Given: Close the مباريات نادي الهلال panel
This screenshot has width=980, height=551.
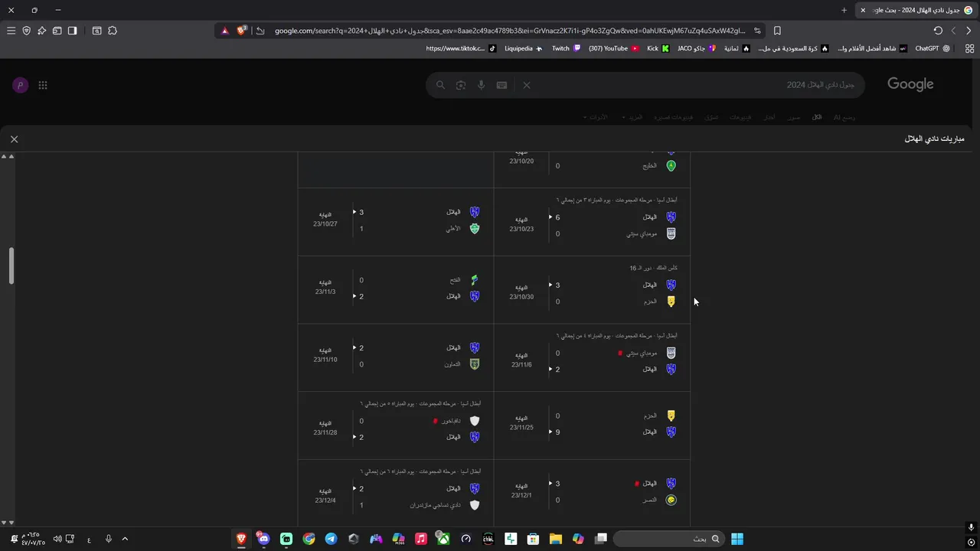Looking at the screenshot, I should [14, 139].
